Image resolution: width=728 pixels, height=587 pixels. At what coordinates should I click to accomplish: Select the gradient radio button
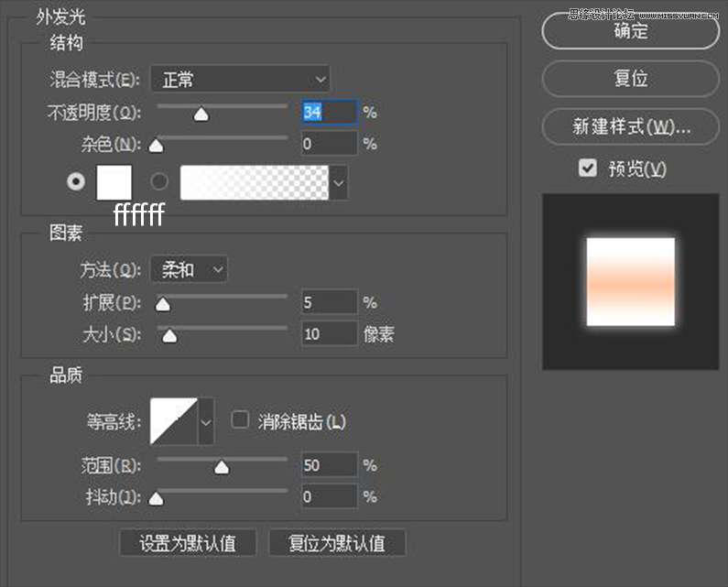(x=159, y=181)
